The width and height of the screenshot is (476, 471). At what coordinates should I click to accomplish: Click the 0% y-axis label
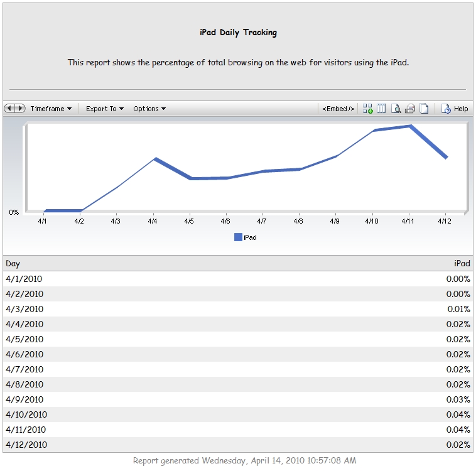pyautogui.click(x=14, y=212)
